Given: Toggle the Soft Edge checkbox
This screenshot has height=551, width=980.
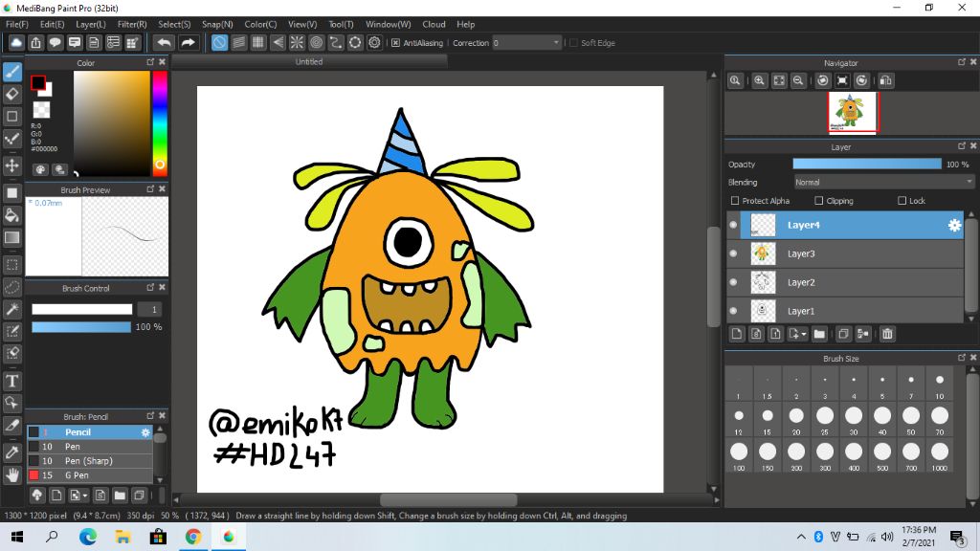Looking at the screenshot, I should tap(574, 43).
